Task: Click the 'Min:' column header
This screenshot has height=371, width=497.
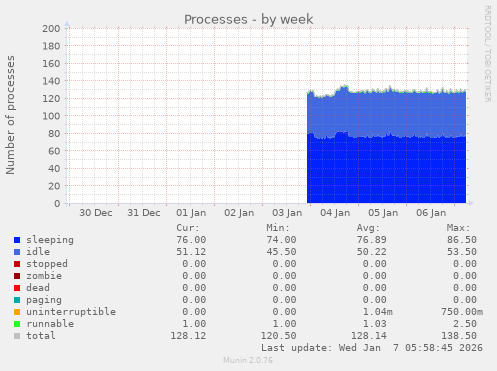Action: point(278,228)
